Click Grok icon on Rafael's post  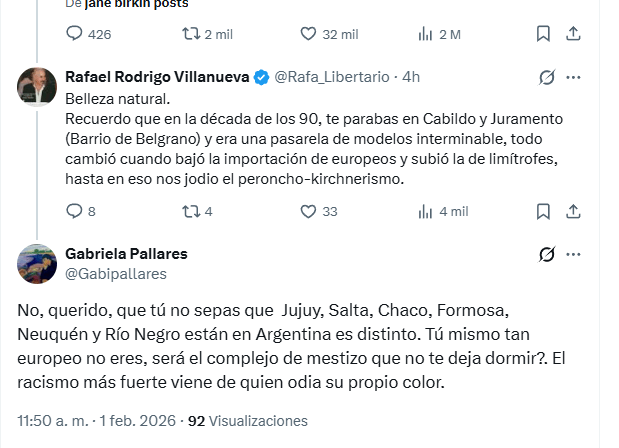click(x=547, y=77)
